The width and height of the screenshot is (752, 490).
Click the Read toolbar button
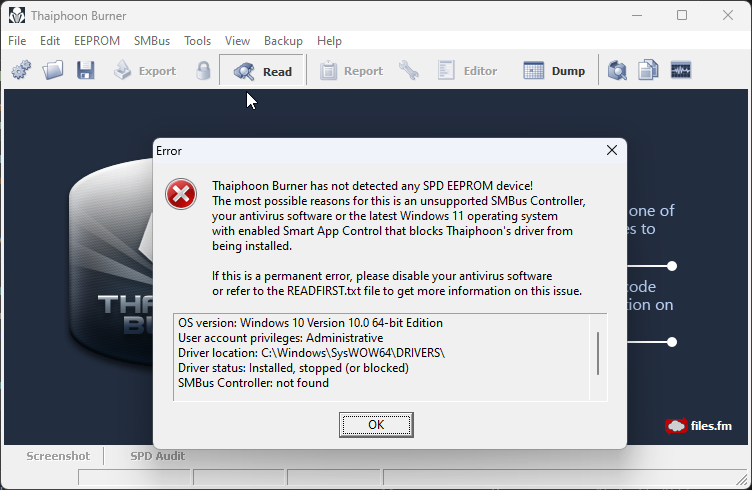tap(262, 70)
